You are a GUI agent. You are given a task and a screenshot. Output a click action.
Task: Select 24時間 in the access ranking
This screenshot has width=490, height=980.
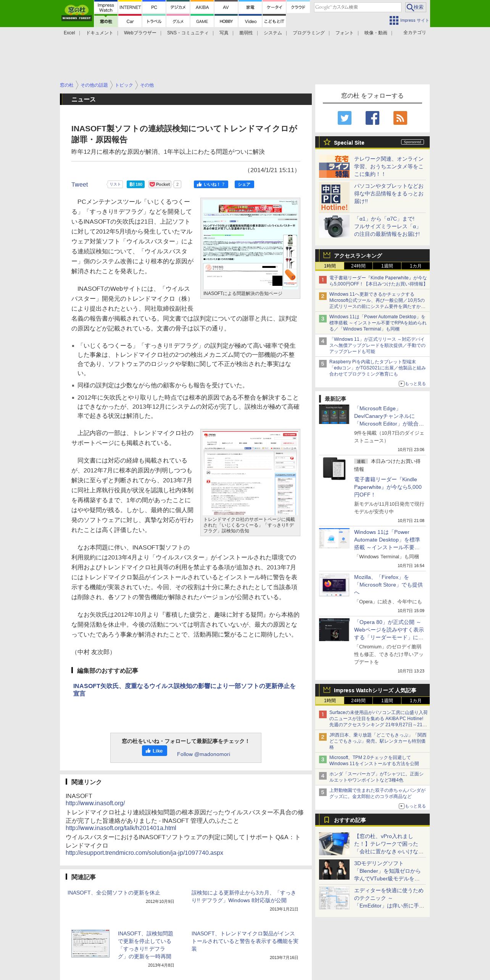pos(358,266)
